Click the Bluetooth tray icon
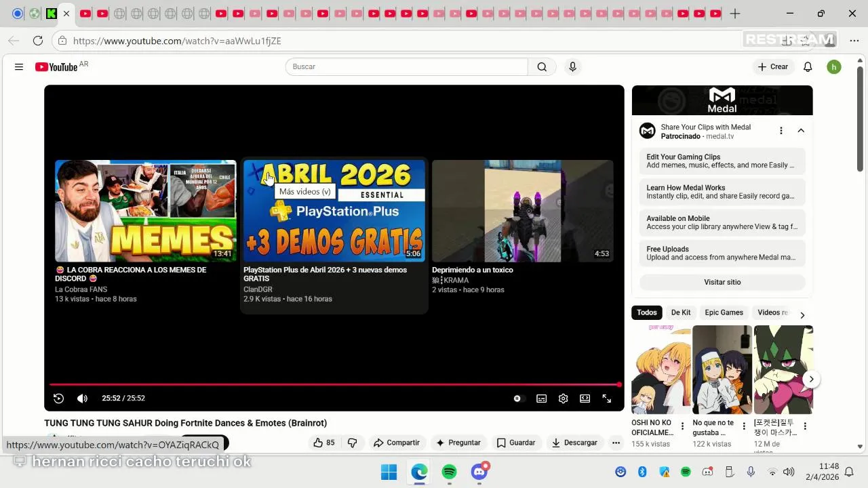The width and height of the screenshot is (868, 488). 642,472
